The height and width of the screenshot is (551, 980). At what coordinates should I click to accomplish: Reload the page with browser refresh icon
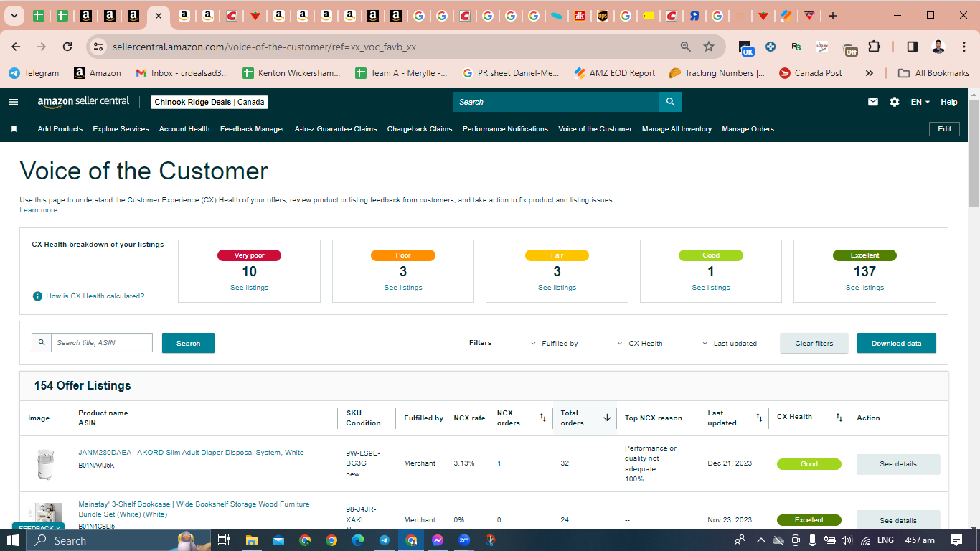67,47
